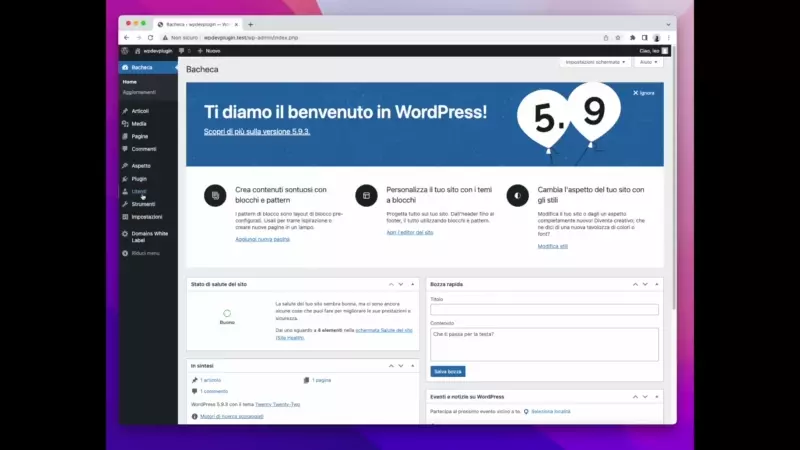Open the WordPress logo menu in admin bar
Image resolution: width=800 pixels, height=450 pixels.
point(125,51)
